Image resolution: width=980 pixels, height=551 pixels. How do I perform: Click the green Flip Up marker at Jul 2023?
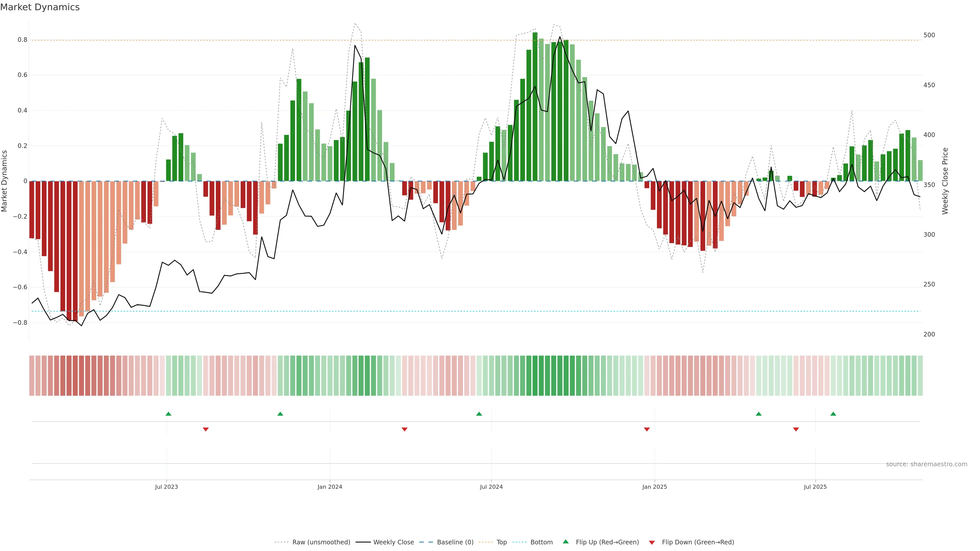[168, 414]
